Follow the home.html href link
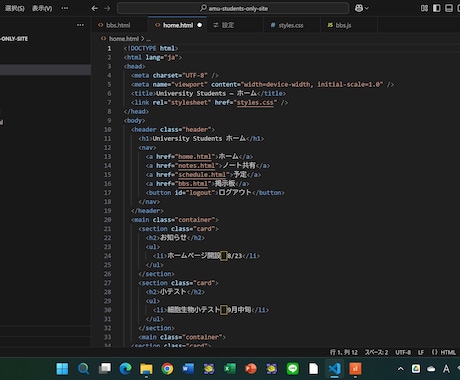 click(195, 157)
